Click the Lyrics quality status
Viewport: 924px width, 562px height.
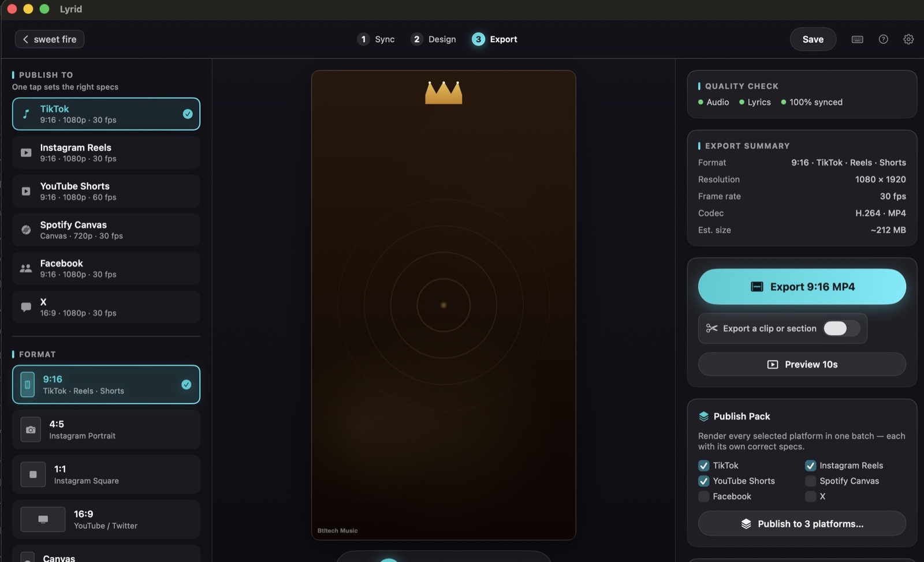(755, 102)
